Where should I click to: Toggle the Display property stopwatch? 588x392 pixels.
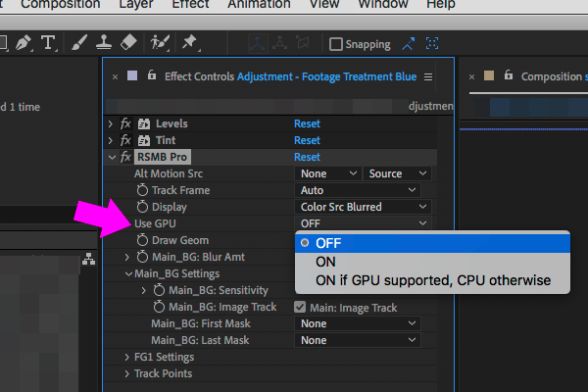pos(143,207)
